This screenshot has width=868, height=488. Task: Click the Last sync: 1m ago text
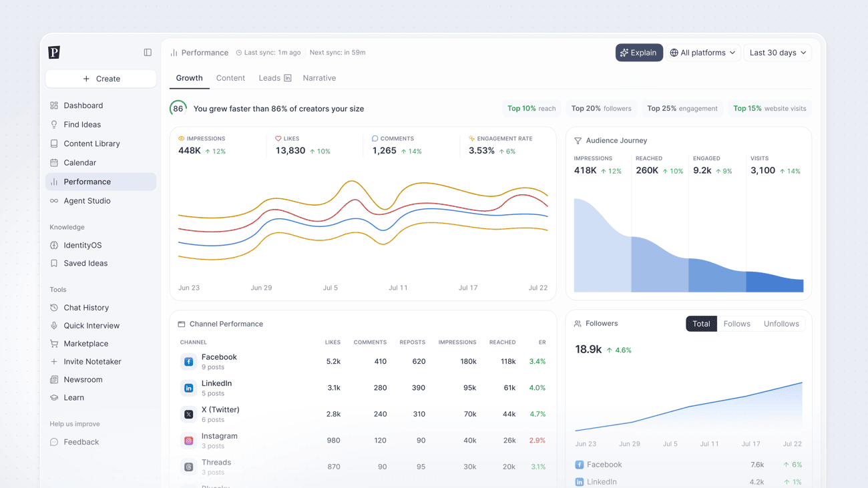click(x=272, y=53)
